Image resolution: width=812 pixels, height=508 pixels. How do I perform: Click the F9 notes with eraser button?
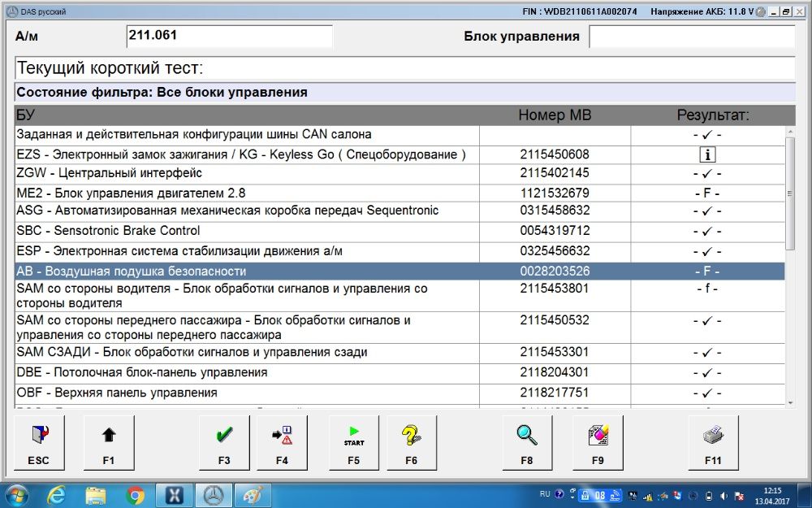(598, 443)
